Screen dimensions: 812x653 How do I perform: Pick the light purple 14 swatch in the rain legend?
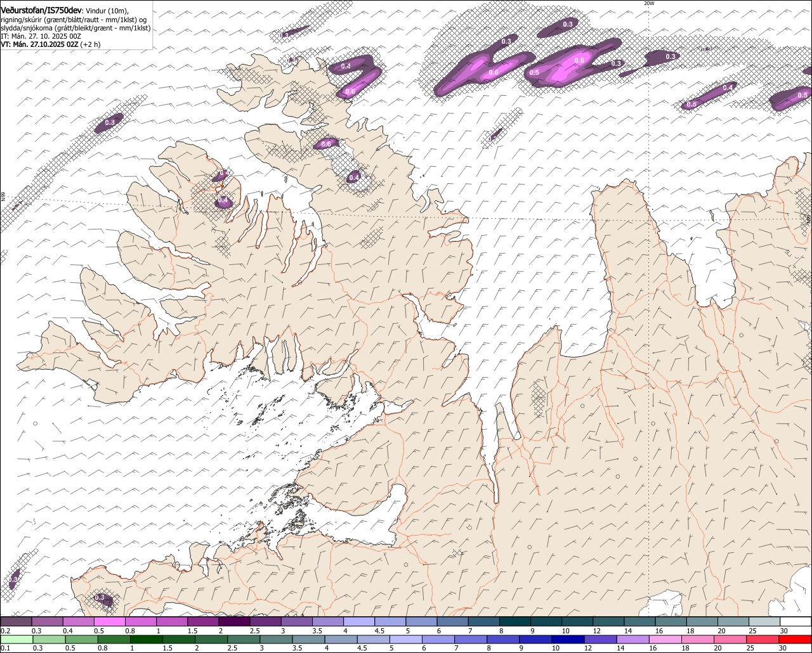click(634, 639)
